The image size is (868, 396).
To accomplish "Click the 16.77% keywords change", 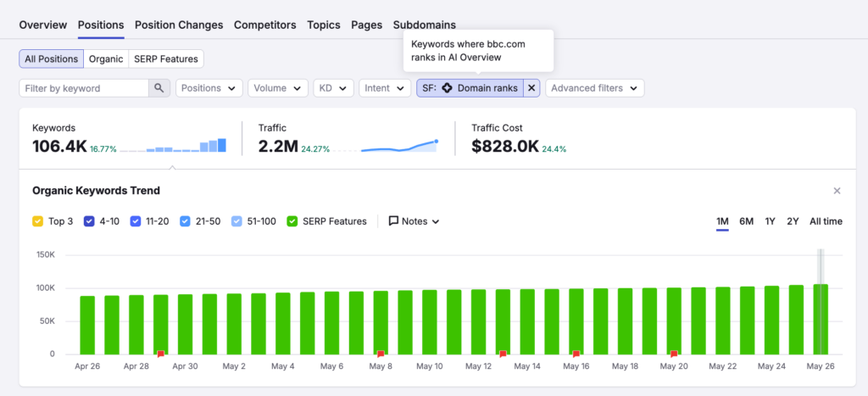I will click(x=103, y=149).
